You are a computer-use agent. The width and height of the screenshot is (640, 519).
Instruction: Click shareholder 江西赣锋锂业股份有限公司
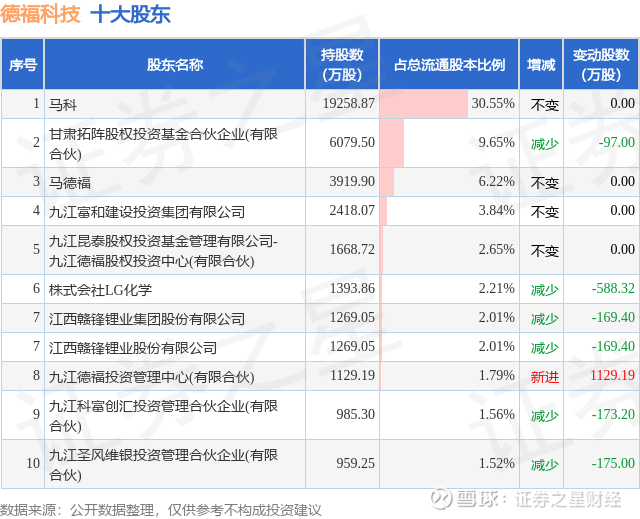(133, 348)
